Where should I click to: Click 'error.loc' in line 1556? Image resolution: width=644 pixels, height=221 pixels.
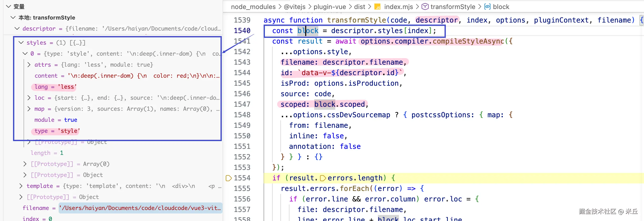[443, 199]
